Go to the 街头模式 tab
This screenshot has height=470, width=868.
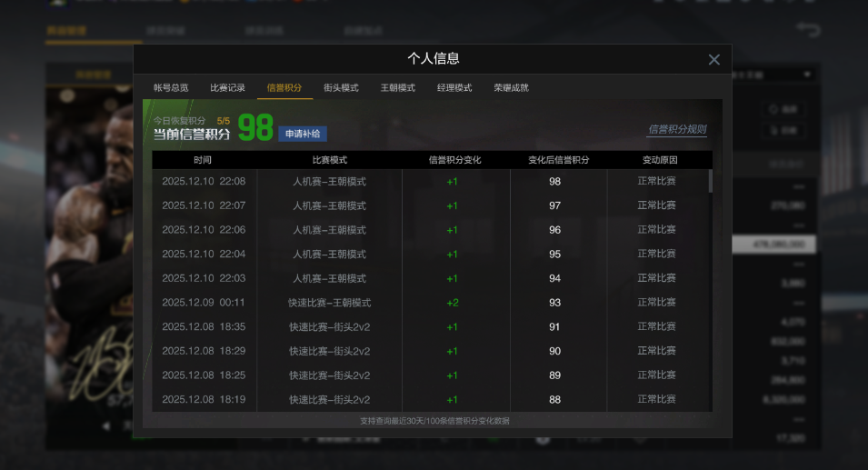coord(341,87)
